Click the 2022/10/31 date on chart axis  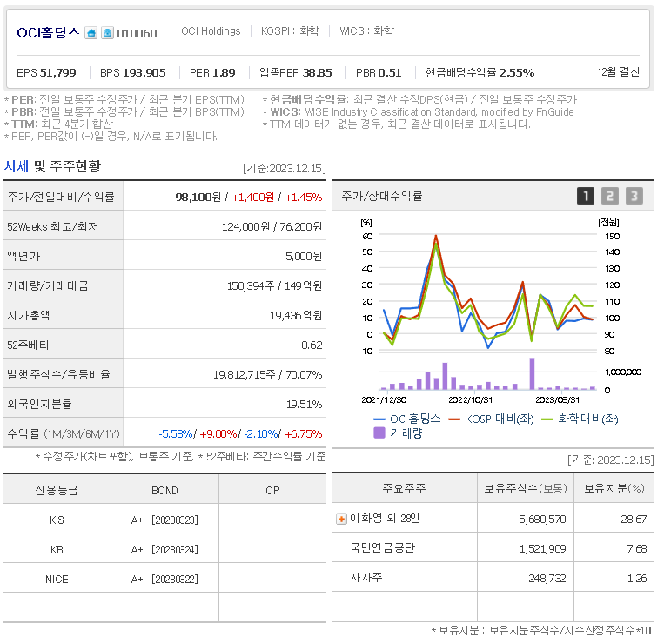(471, 399)
